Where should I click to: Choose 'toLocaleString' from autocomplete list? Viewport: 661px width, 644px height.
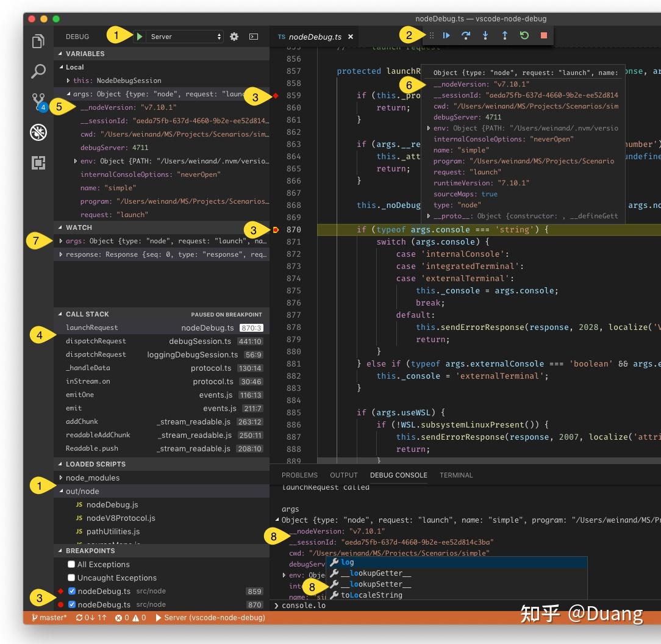[x=457, y=595]
